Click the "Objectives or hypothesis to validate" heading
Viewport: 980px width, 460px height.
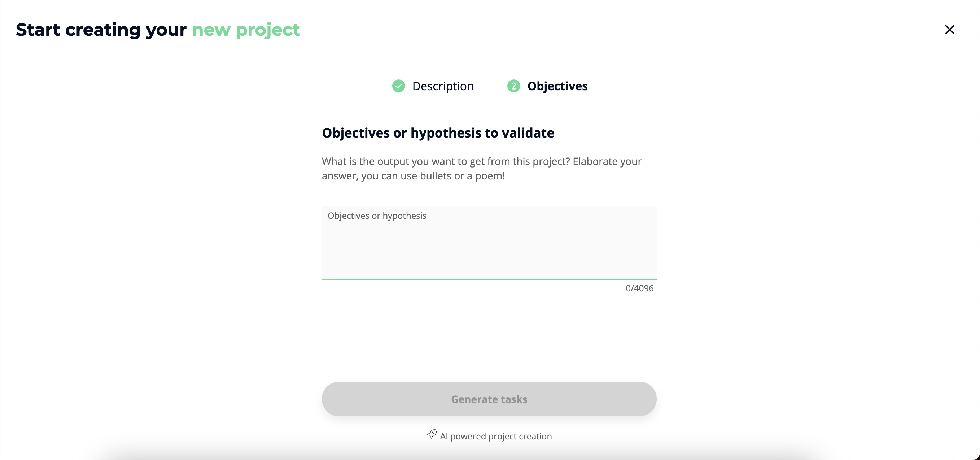tap(437, 133)
